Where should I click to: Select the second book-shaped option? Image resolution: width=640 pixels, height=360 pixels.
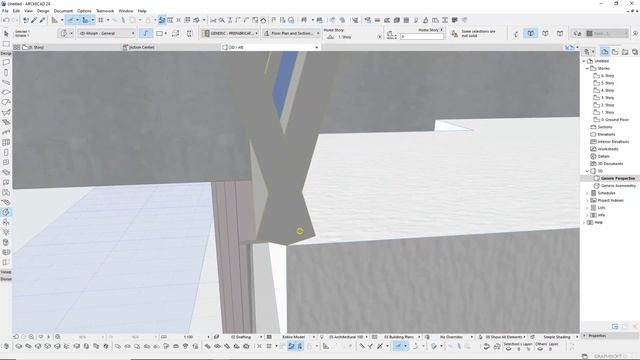pyautogui.click(x=545, y=33)
